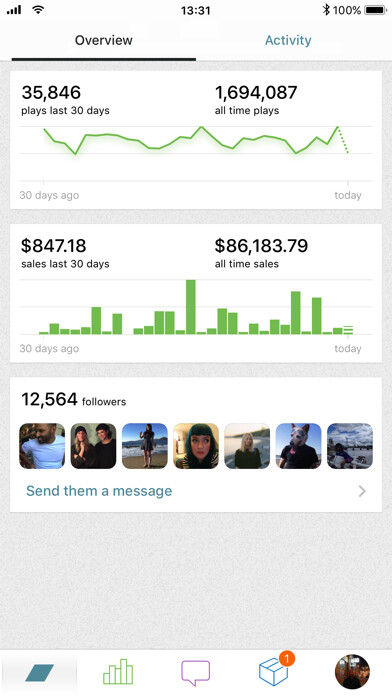Expand the chevron beside Send them a message
This screenshot has width=392, height=696.
pos(362,491)
